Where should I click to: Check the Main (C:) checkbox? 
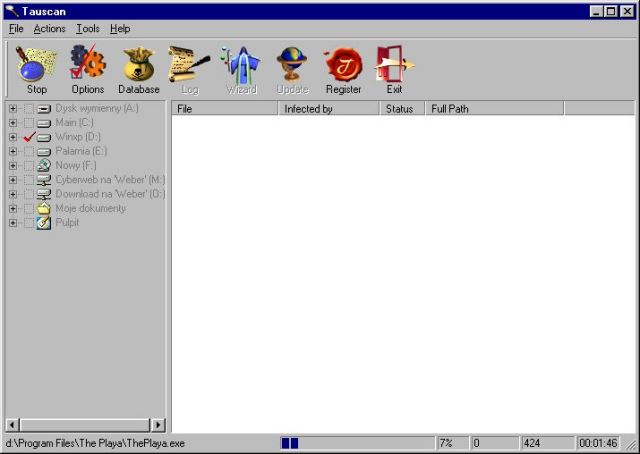point(29,123)
